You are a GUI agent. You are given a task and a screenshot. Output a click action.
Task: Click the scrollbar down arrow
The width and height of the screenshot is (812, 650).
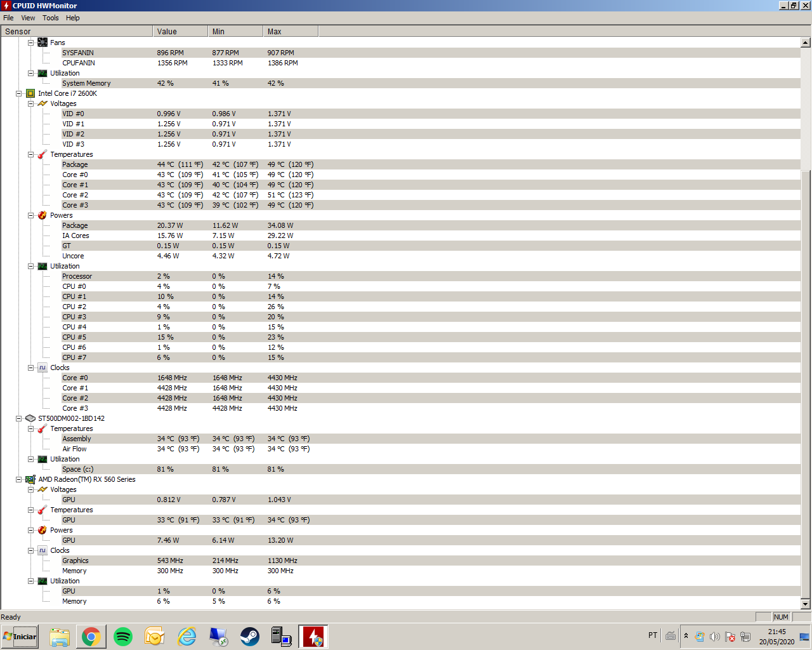(806, 604)
